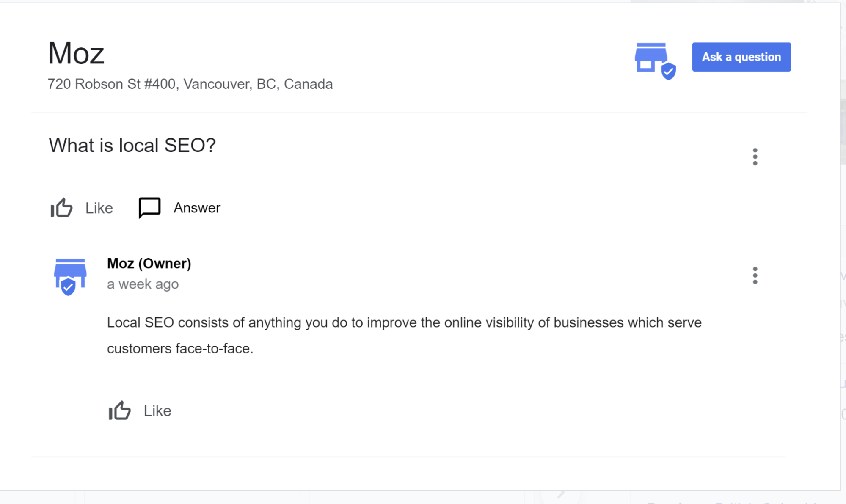Click the "a week ago" timestamp
Image resolution: width=846 pixels, height=504 pixels.
143,284
